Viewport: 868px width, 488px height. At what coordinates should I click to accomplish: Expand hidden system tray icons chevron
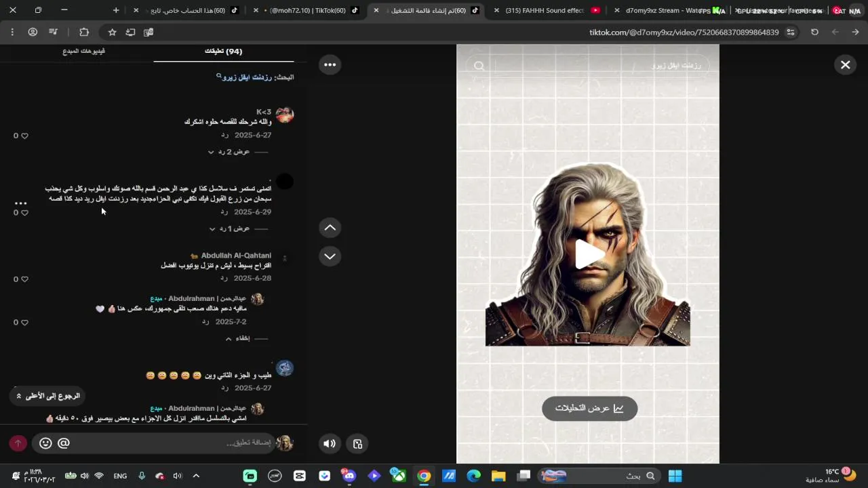[196, 476]
